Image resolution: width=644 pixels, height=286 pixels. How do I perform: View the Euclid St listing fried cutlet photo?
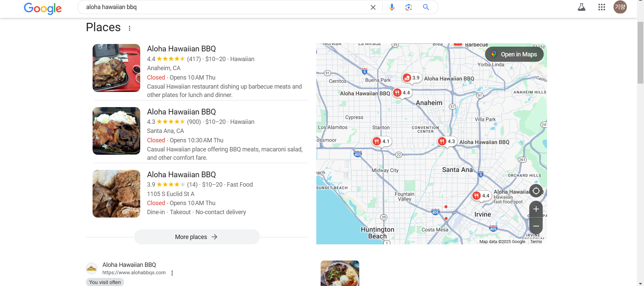tap(116, 194)
